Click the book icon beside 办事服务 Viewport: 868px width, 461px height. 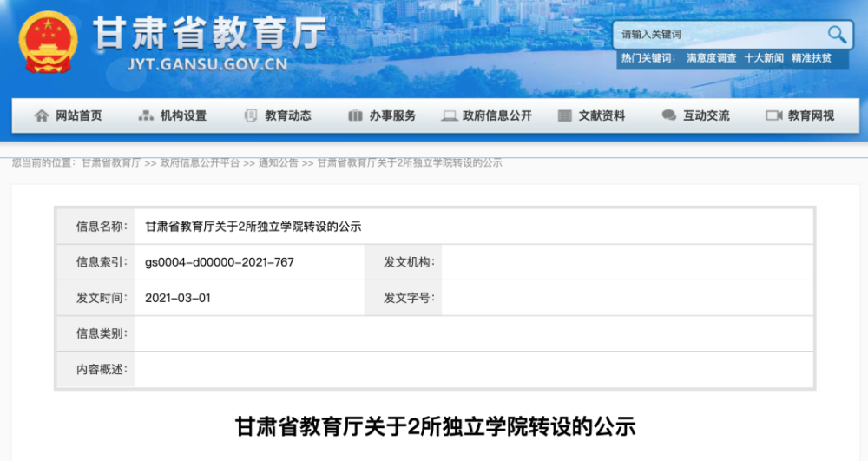pos(355,115)
